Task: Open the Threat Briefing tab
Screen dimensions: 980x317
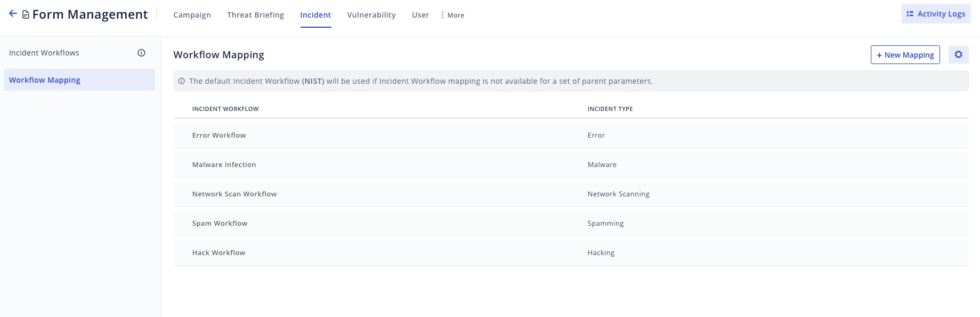Action: point(255,15)
